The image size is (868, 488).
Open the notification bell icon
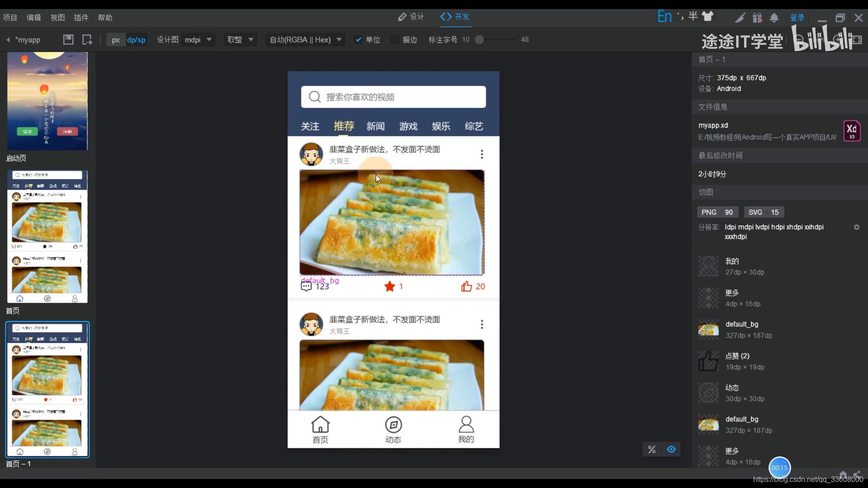(x=774, y=18)
